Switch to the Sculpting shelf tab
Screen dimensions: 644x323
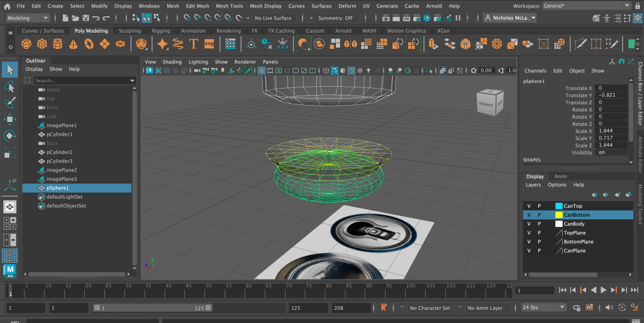130,31
